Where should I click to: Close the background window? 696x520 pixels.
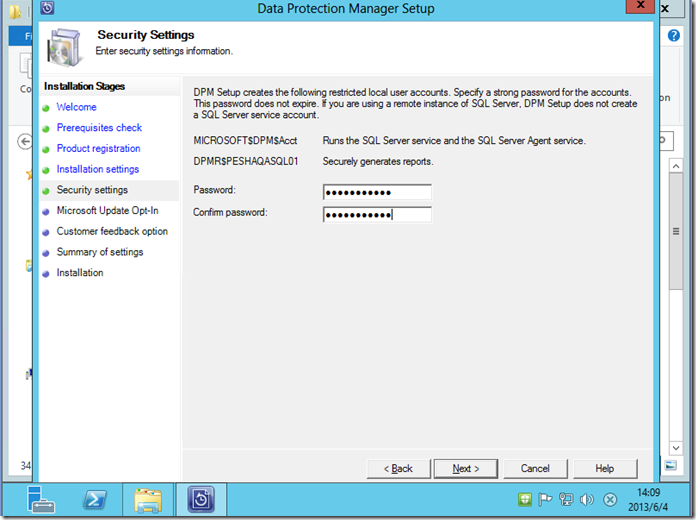pyautogui.click(x=665, y=8)
